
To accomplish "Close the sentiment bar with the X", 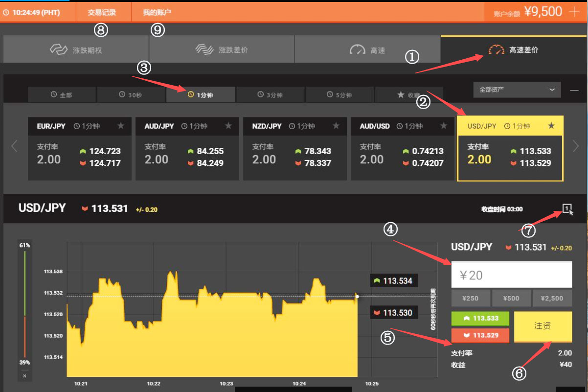I will [x=24, y=376].
